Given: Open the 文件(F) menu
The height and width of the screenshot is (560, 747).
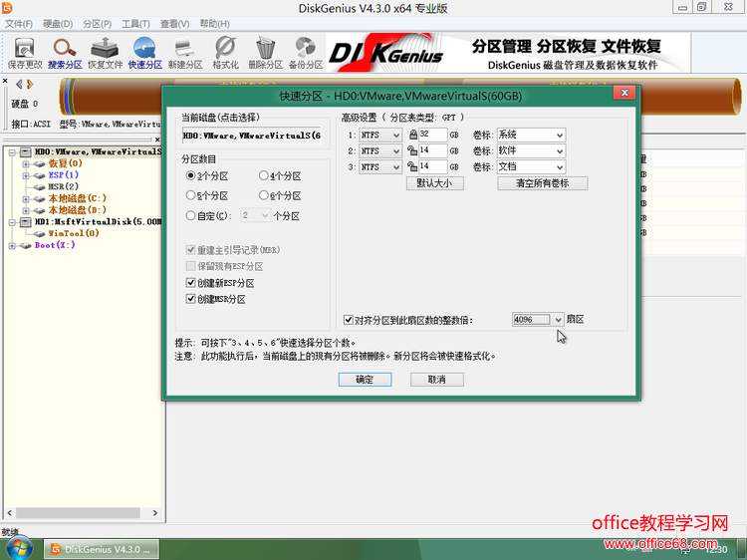Looking at the screenshot, I should (x=19, y=24).
